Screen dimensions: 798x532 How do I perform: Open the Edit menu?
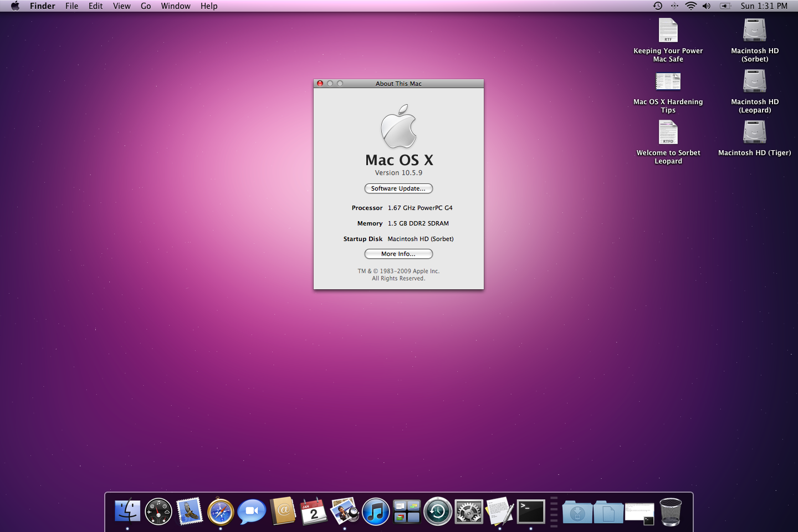(x=96, y=6)
